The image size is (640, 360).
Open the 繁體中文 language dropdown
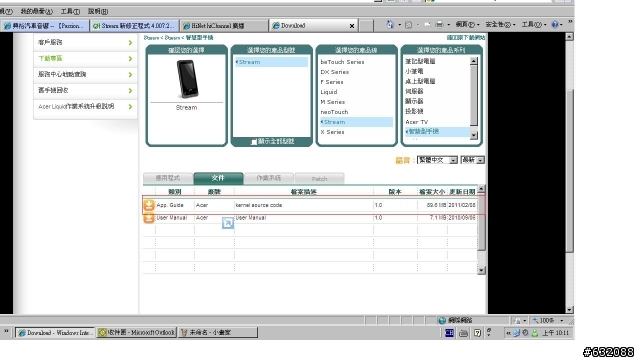click(x=437, y=160)
